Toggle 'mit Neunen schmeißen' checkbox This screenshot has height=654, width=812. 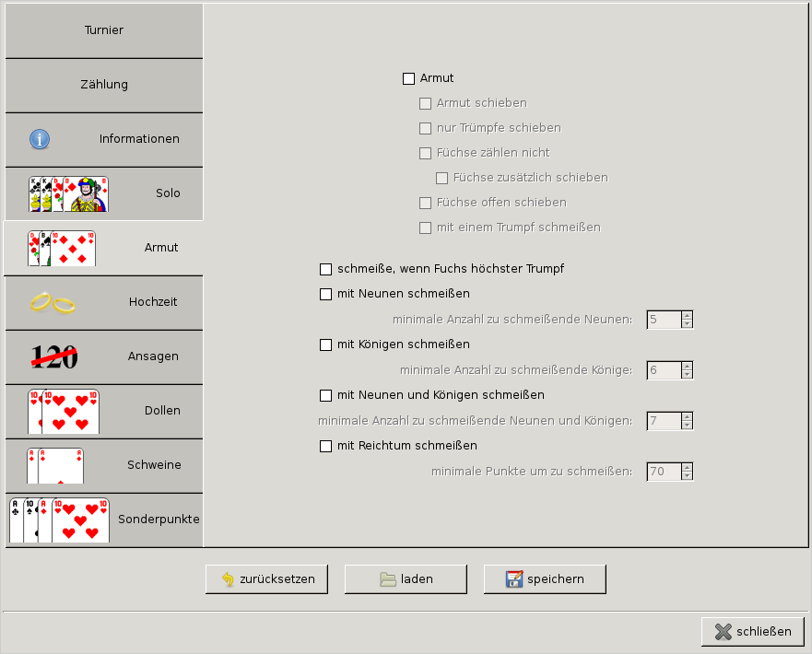click(325, 294)
